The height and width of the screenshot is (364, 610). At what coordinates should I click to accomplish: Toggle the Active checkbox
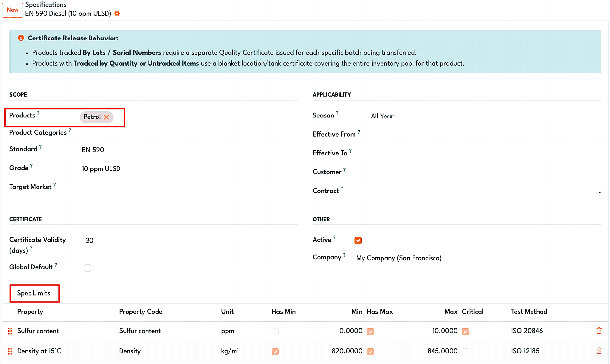click(x=358, y=240)
